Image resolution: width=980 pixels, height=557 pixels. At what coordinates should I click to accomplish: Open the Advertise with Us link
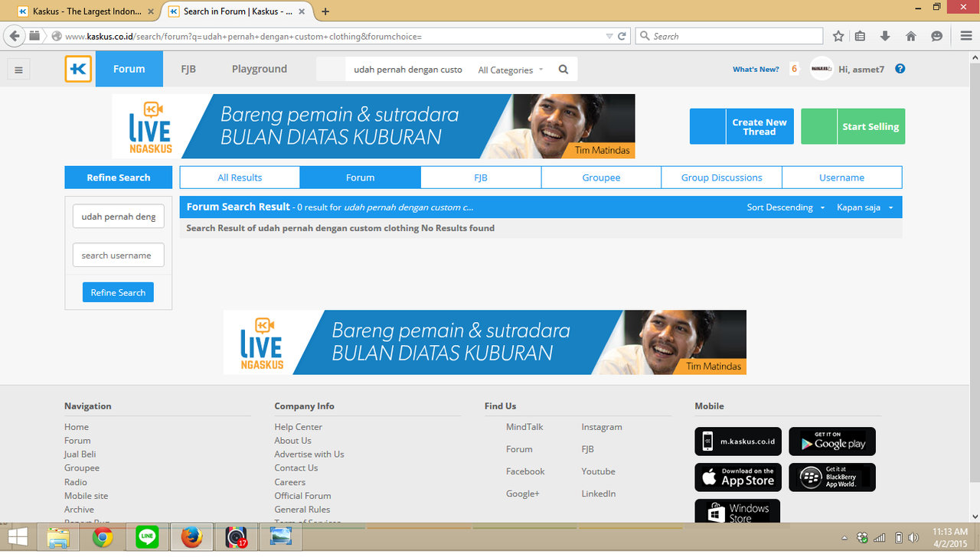click(309, 454)
